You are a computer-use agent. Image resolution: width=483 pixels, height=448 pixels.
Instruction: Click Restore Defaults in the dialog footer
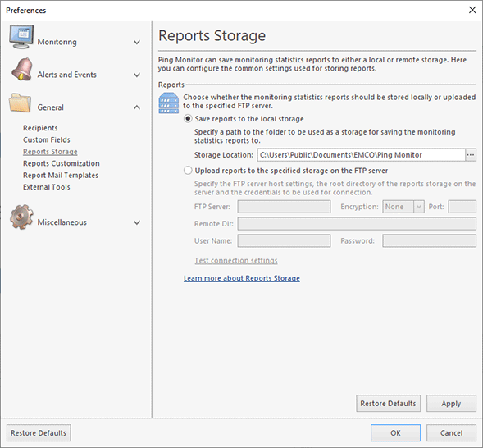(x=39, y=433)
